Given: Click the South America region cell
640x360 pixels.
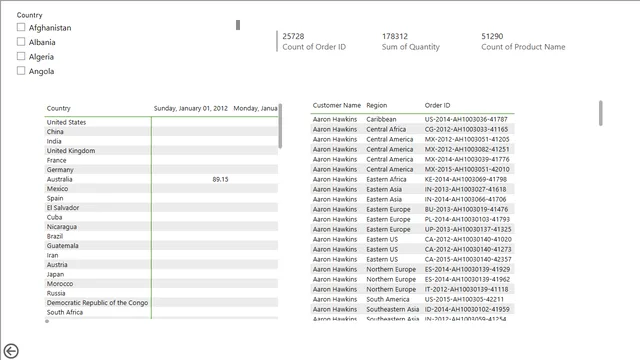Looking at the screenshot, I should click(x=388, y=299).
